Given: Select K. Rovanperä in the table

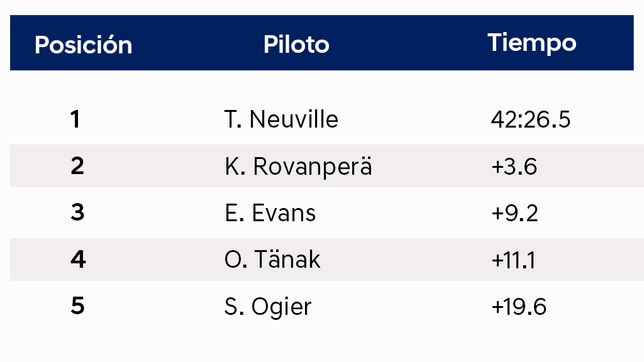Looking at the screenshot, I should point(298,167).
